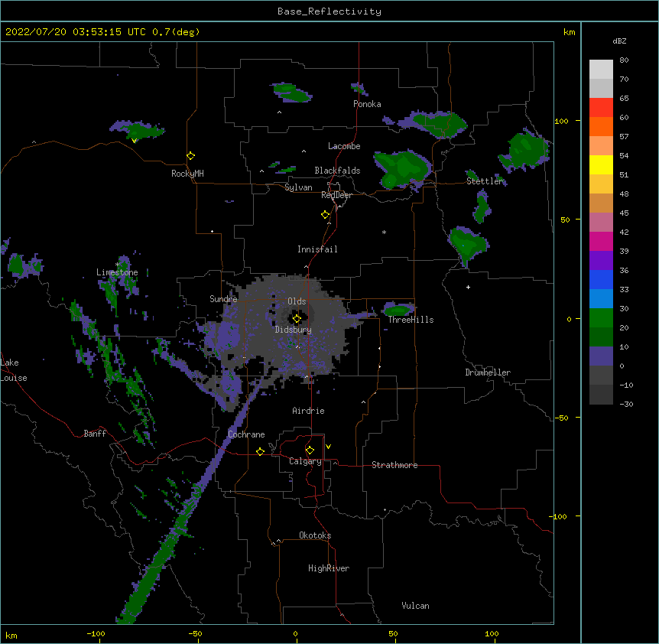
Task: Click the Sylvan label
Action: tap(298, 187)
